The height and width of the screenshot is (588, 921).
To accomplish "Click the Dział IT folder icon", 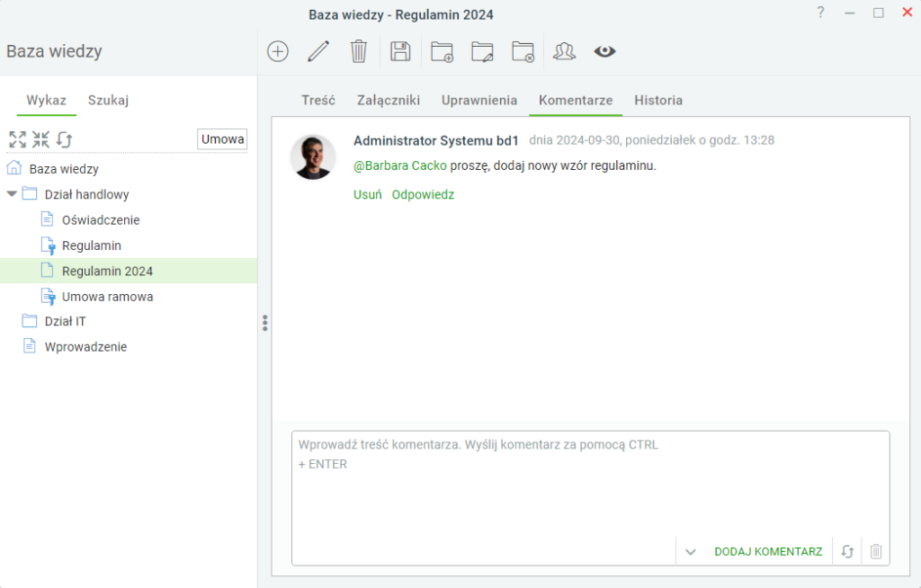I will tap(30, 320).
